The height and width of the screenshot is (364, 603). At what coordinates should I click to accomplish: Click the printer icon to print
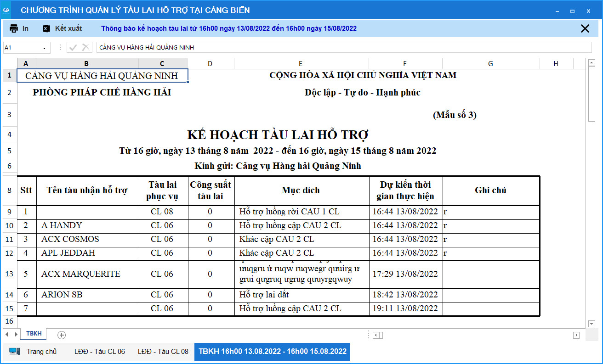(14, 28)
